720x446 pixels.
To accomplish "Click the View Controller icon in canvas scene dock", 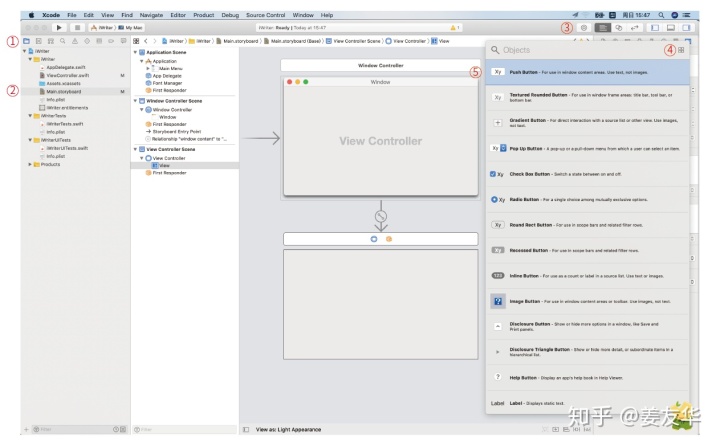I will point(374,239).
